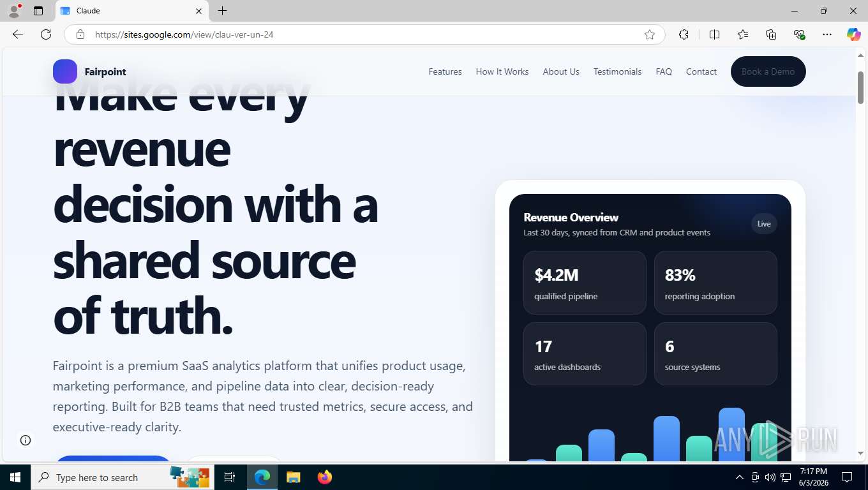Click the Revenue Overview heading
The image size is (868, 490).
571,217
